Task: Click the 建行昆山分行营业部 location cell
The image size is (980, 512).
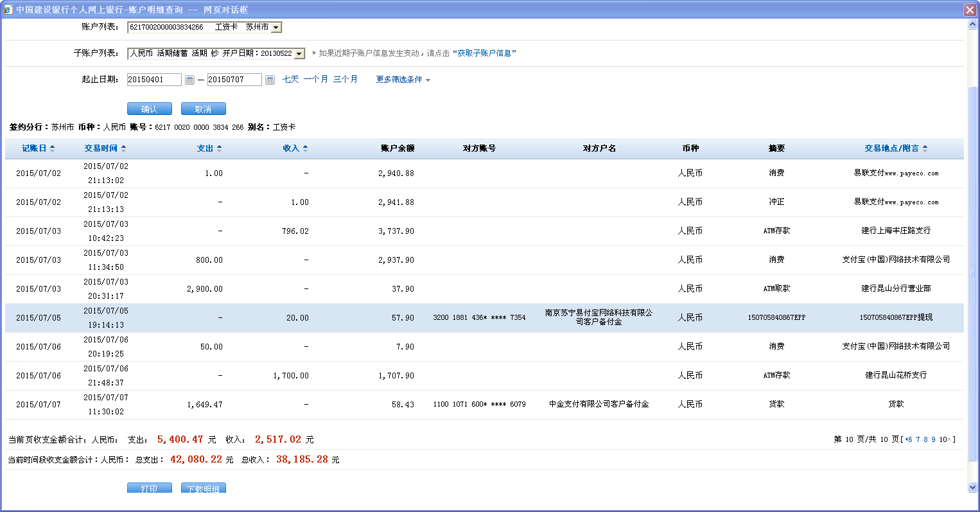Action: coord(896,288)
